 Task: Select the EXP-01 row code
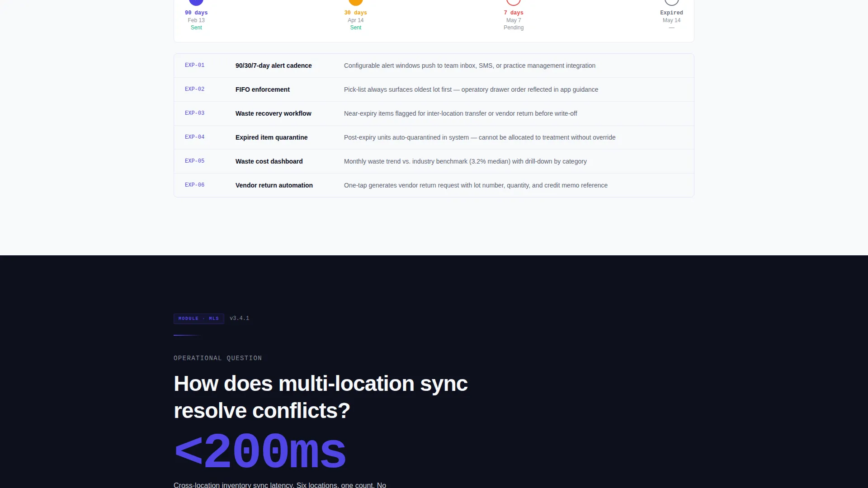(194, 66)
